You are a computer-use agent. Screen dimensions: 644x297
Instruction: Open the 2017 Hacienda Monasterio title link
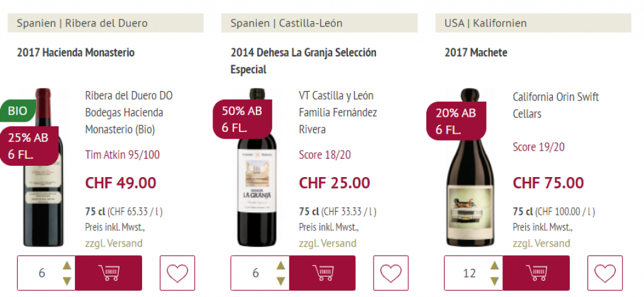click(75, 53)
